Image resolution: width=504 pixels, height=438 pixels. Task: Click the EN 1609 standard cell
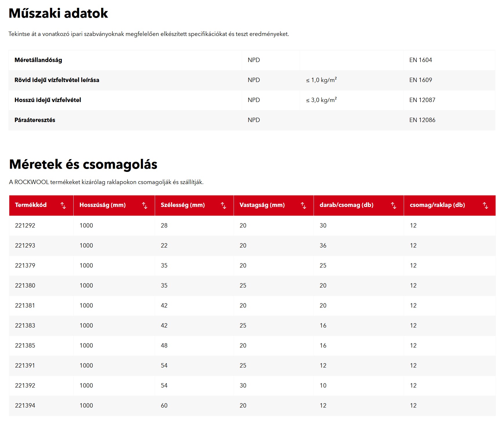click(421, 80)
